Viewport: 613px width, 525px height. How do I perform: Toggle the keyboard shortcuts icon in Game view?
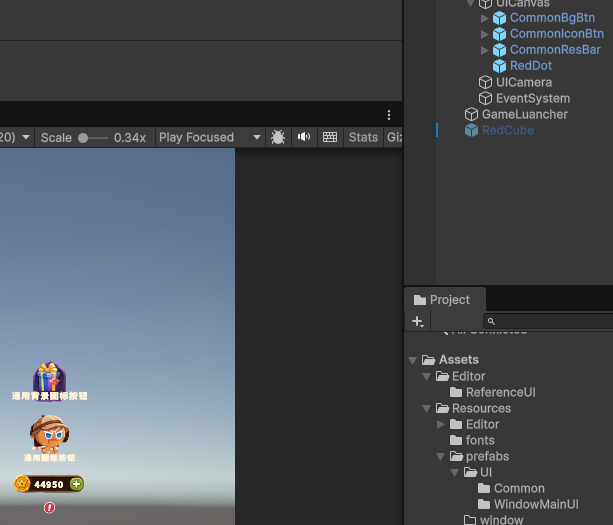(330, 137)
